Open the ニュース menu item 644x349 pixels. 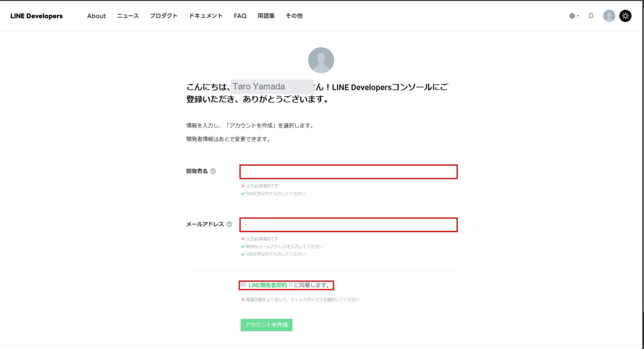[128, 16]
